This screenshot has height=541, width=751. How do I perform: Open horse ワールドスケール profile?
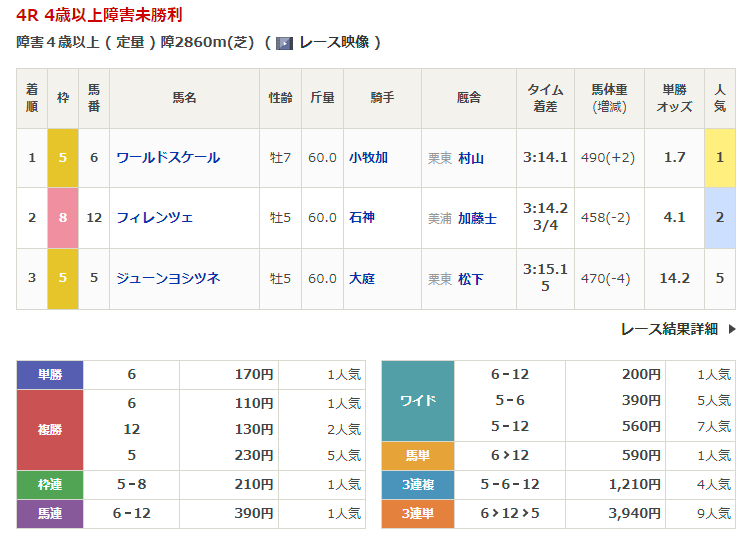coord(168,158)
